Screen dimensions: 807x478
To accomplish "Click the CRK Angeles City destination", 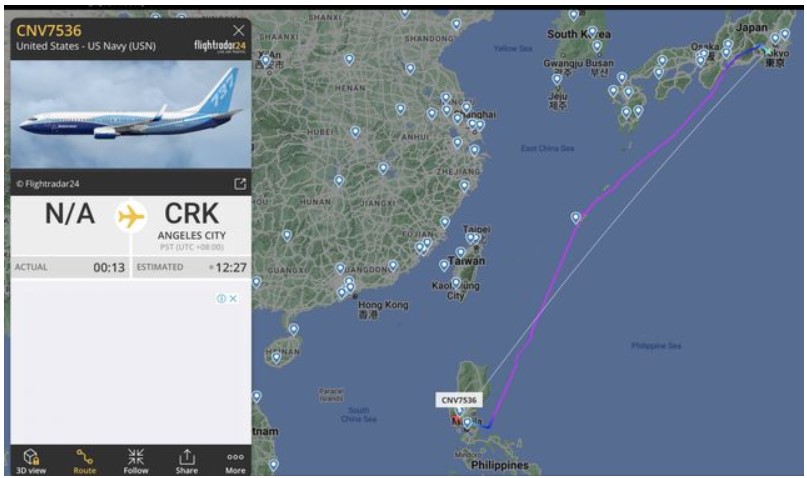I will pyautogui.click(x=191, y=223).
